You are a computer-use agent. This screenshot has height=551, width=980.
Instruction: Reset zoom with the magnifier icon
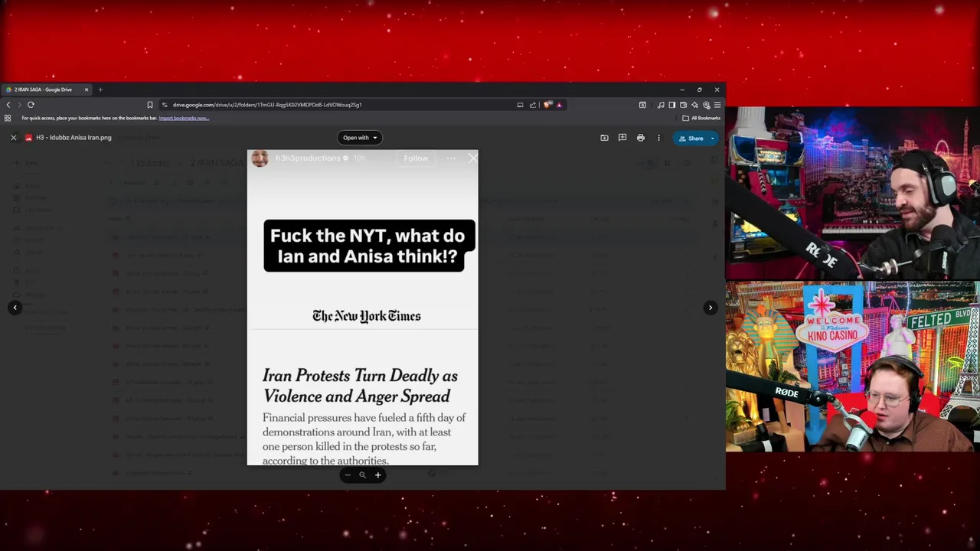coord(363,475)
